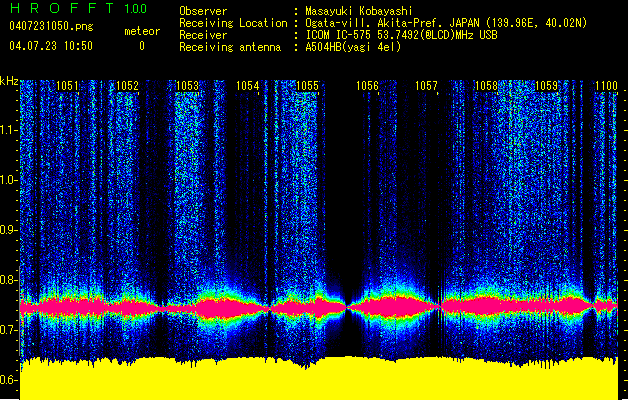Click the 1053 time marker
This screenshot has width=629, height=400.
tap(187, 86)
